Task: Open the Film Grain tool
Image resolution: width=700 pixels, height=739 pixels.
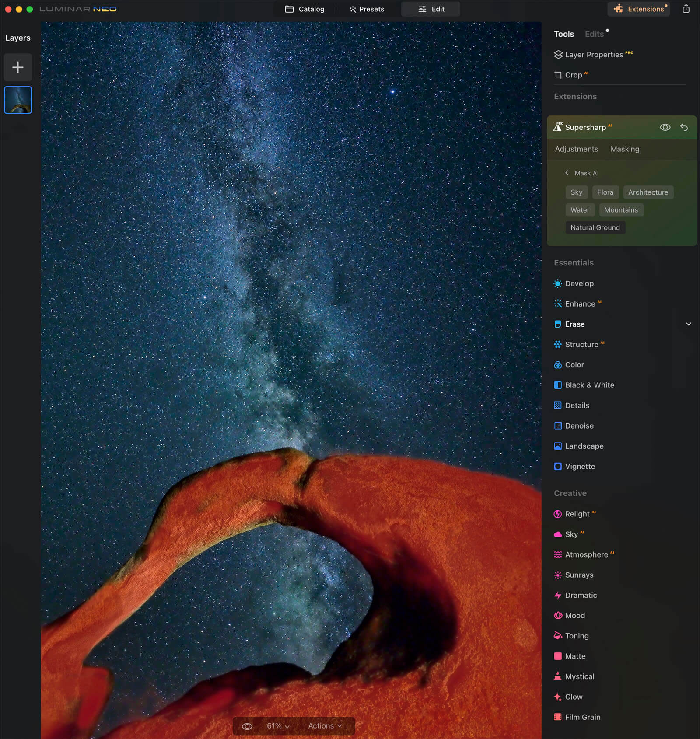Action: [582, 717]
